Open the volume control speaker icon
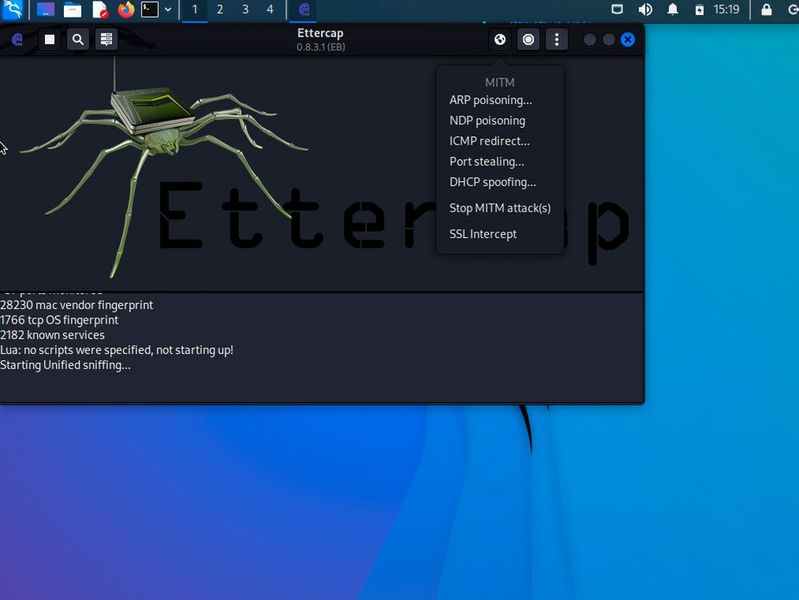 click(645, 10)
